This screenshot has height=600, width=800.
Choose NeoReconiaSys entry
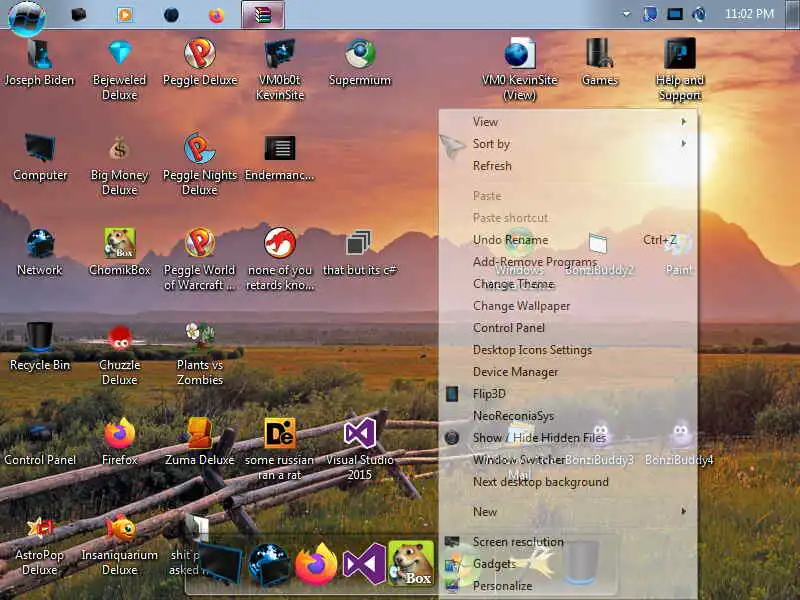tap(568, 415)
